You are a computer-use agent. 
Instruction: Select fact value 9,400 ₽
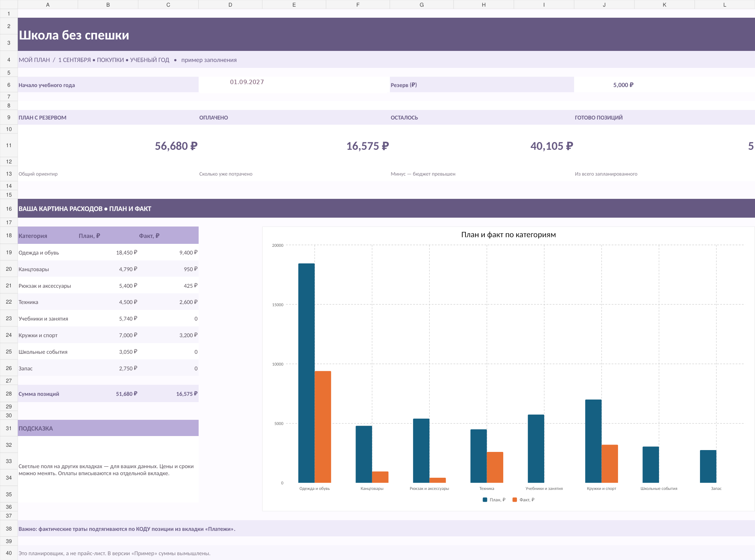pos(168,253)
